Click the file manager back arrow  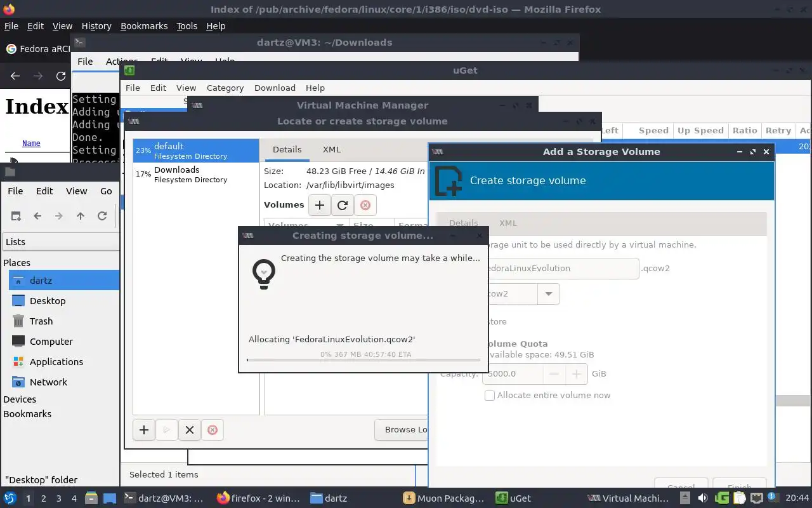[x=37, y=216]
